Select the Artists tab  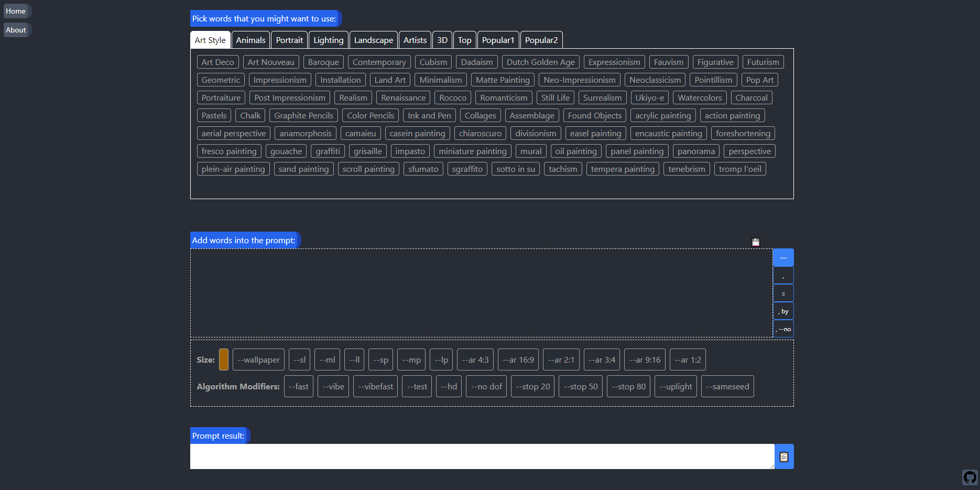point(415,40)
